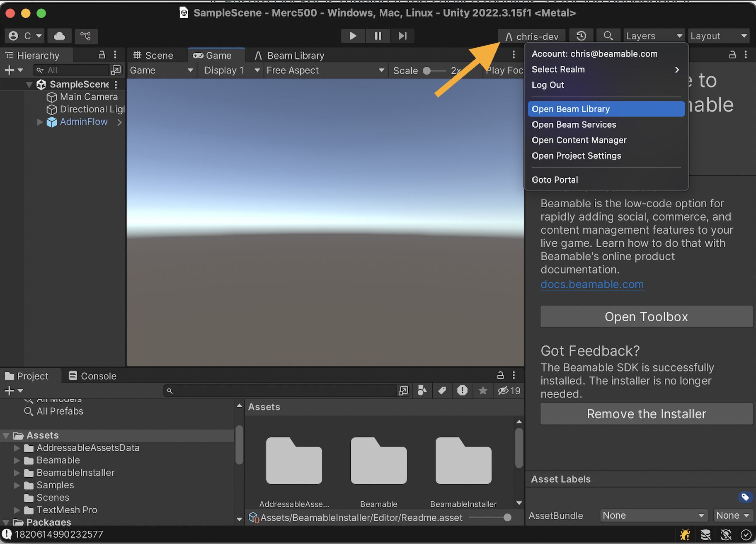Image resolution: width=756 pixels, height=544 pixels.
Task: Open the docs.beamable.com link
Action: click(x=592, y=284)
